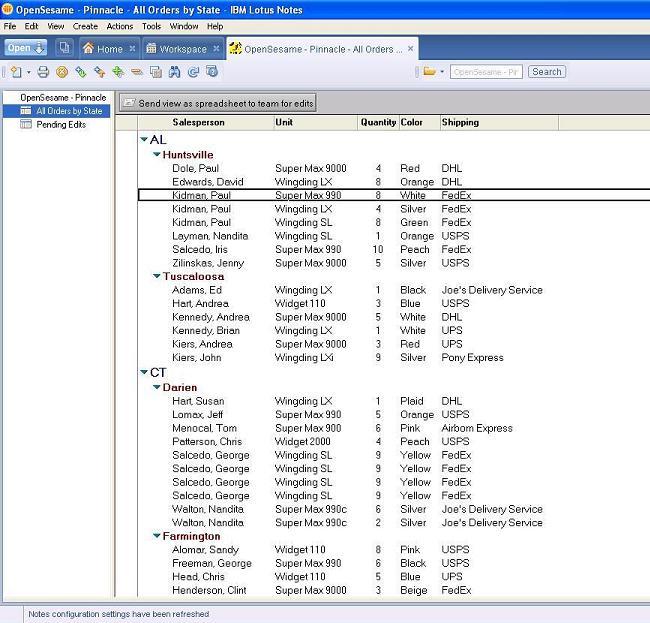Close the Workspace tab
Screen dimensions: 650x623
(x=215, y=48)
